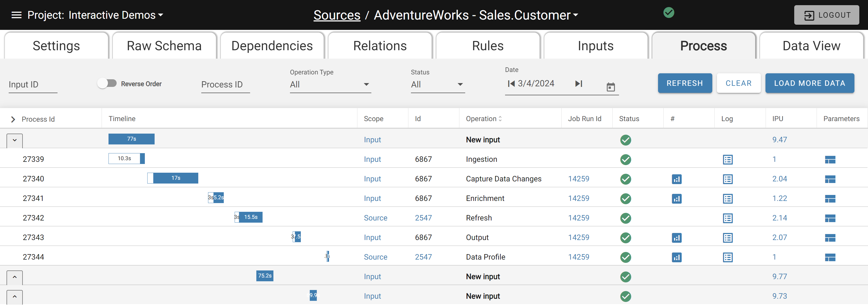Open the calendar date picker
The height and width of the screenshot is (306, 868).
(611, 87)
